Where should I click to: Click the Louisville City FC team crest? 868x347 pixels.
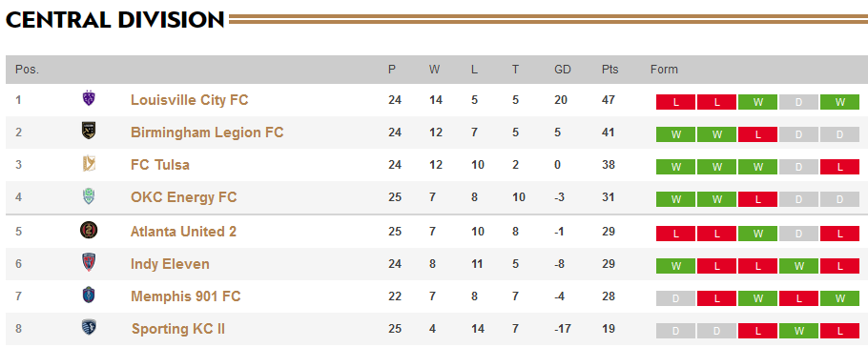coord(89,99)
